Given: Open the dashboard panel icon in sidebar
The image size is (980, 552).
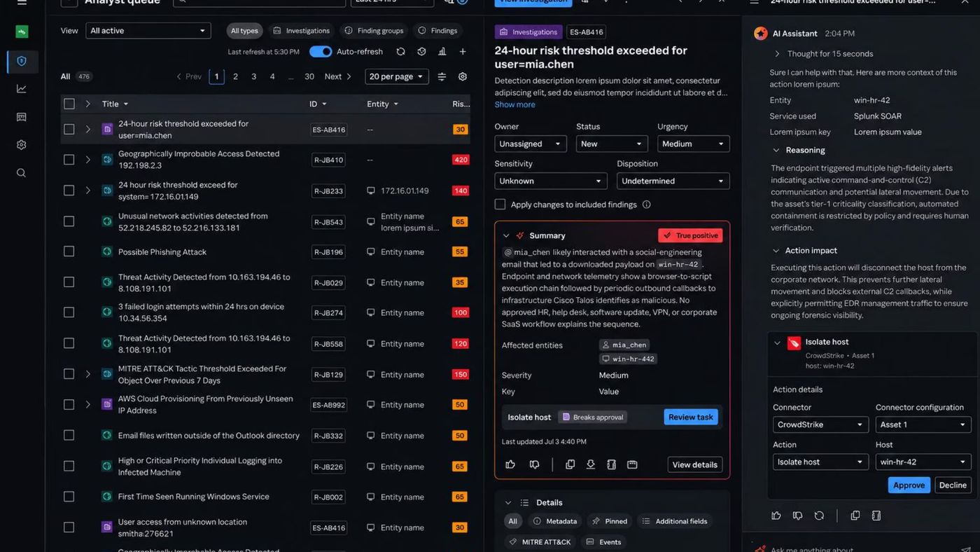Looking at the screenshot, I should click(22, 117).
